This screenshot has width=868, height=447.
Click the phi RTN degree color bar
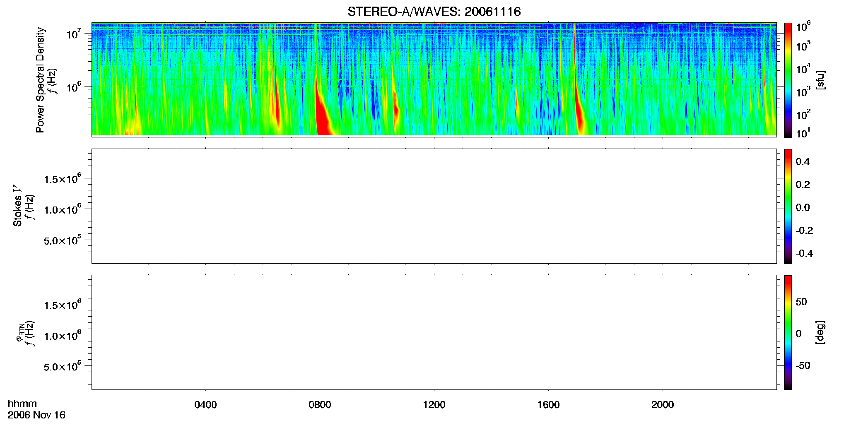(x=788, y=332)
